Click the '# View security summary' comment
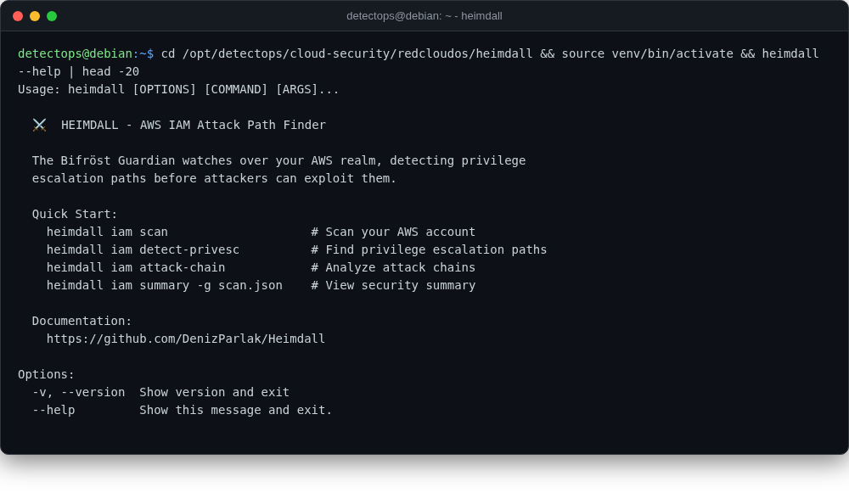This screenshot has width=849, height=504. 393,285
